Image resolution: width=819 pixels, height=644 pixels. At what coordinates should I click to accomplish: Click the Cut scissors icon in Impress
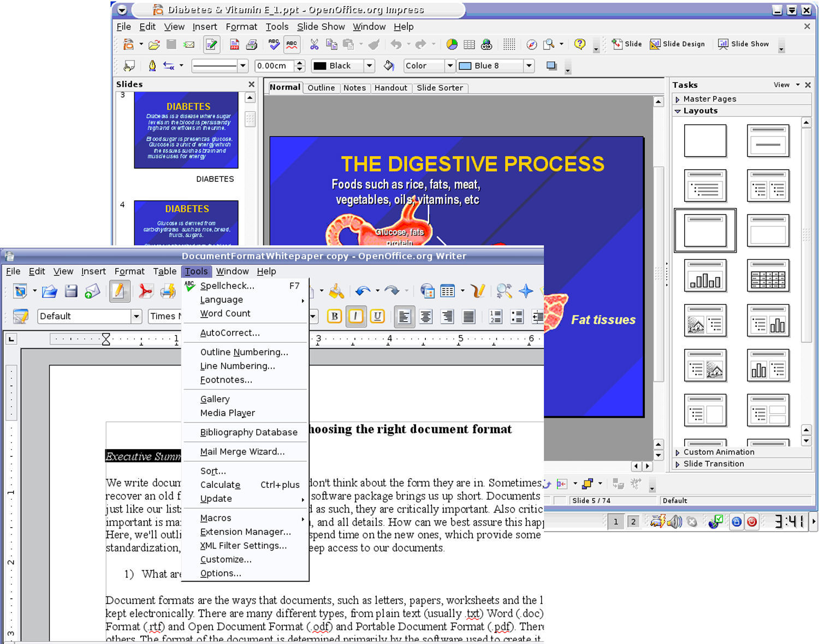[x=314, y=45]
